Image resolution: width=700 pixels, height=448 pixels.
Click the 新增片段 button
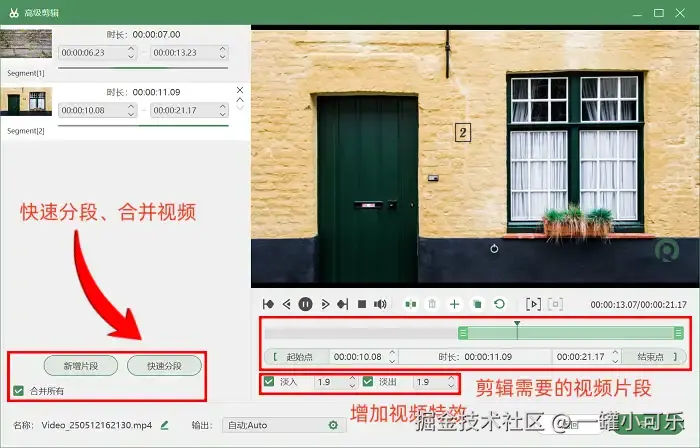(x=81, y=366)
